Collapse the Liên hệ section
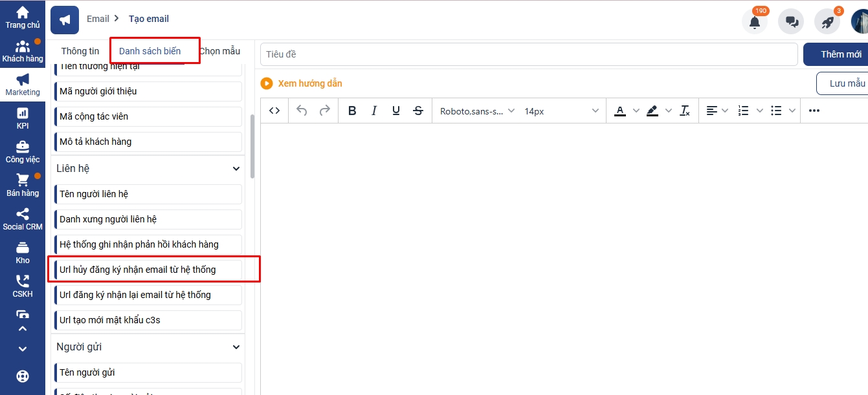868x395 pixels. 236,169
